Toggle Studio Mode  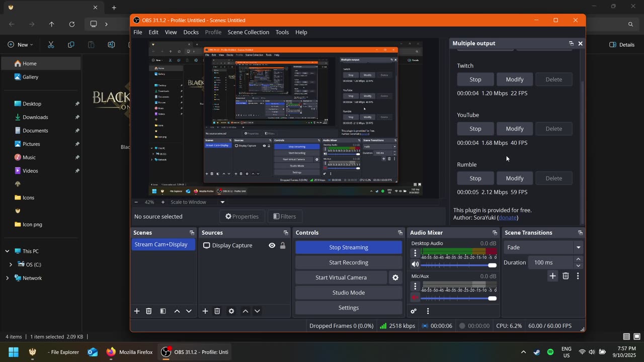tap(349, 293)
